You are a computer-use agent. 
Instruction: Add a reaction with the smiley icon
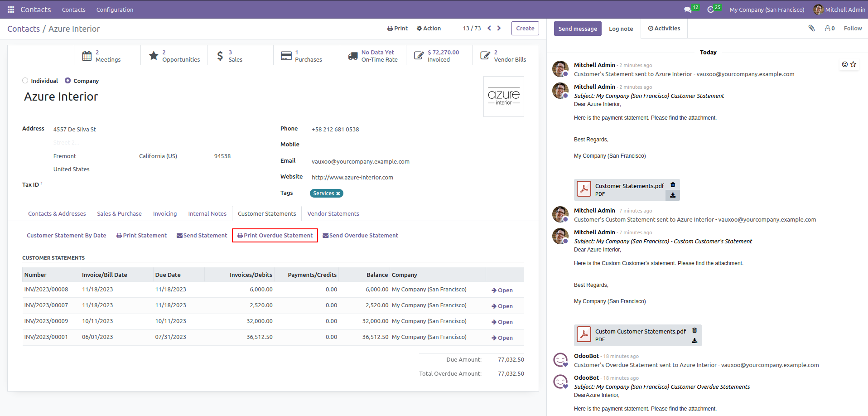(844, 64)
